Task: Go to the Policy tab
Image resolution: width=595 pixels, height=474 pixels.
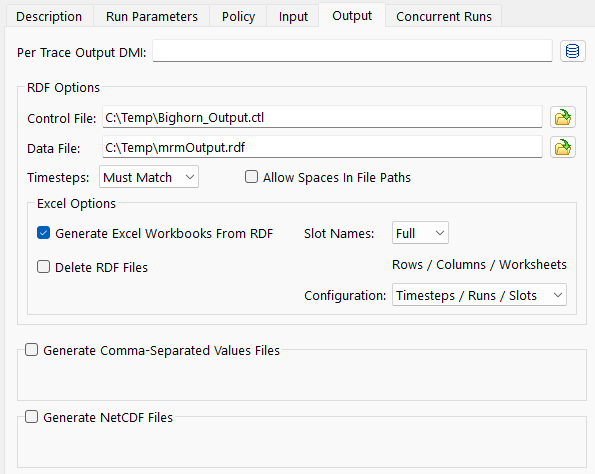Action: click(x=238, y=17)
